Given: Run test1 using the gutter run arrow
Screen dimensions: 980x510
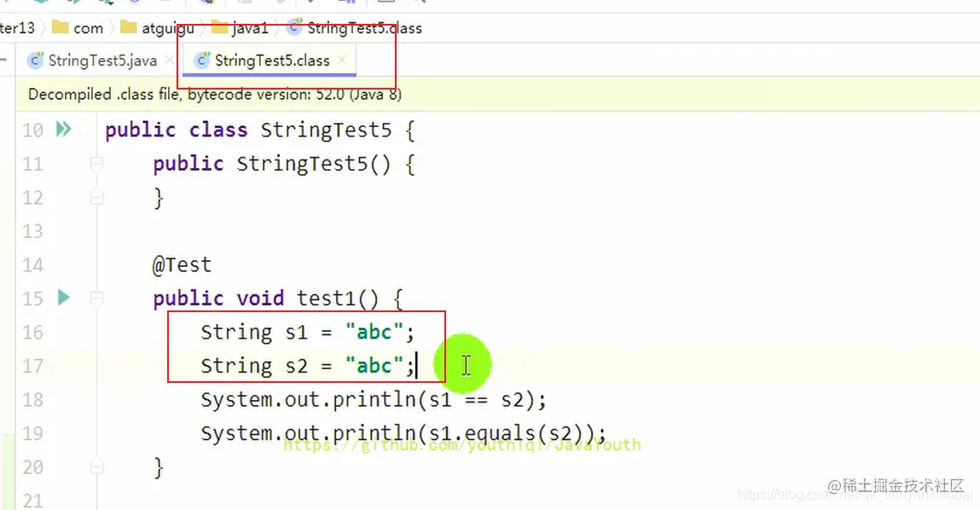Looking at the screenshot, I should tap(64, 298).
